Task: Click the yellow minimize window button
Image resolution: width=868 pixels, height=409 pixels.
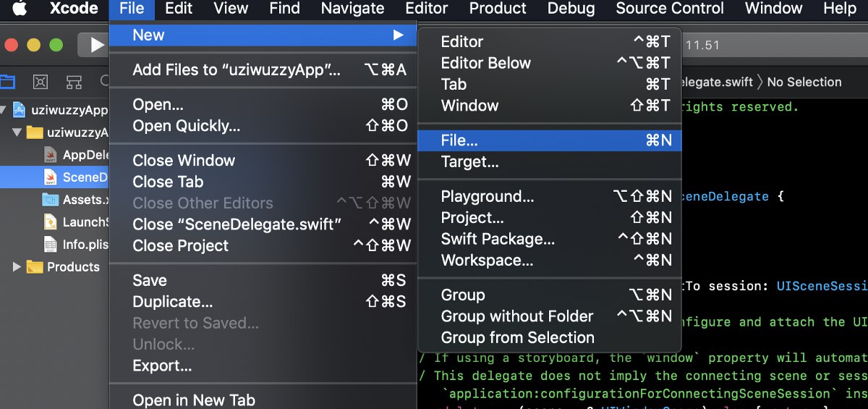Action: (x=33, y=45)
